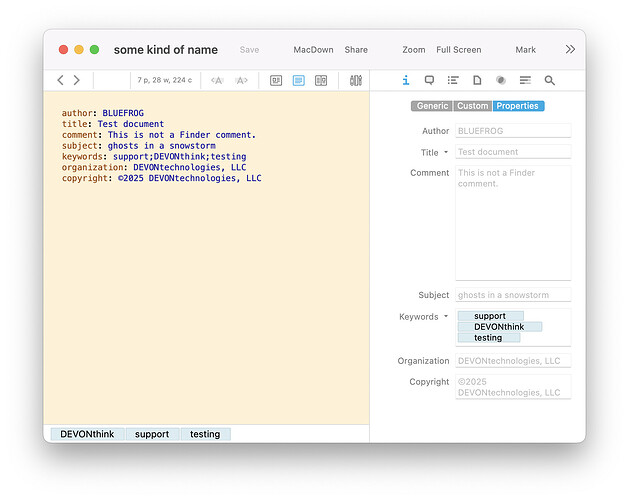This screenshot has width=629, height=500.
Task: Open the editing controls sliders icon
Action: coord(356,81)
